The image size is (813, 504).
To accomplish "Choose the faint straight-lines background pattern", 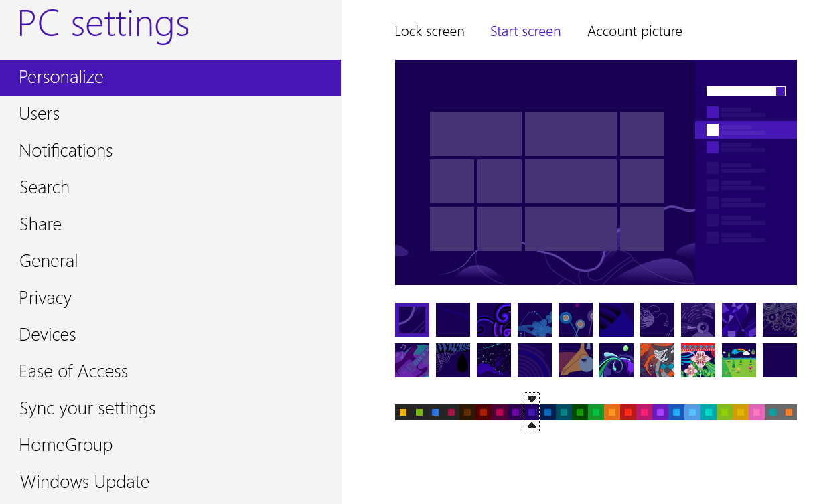I will pos(453,319).
